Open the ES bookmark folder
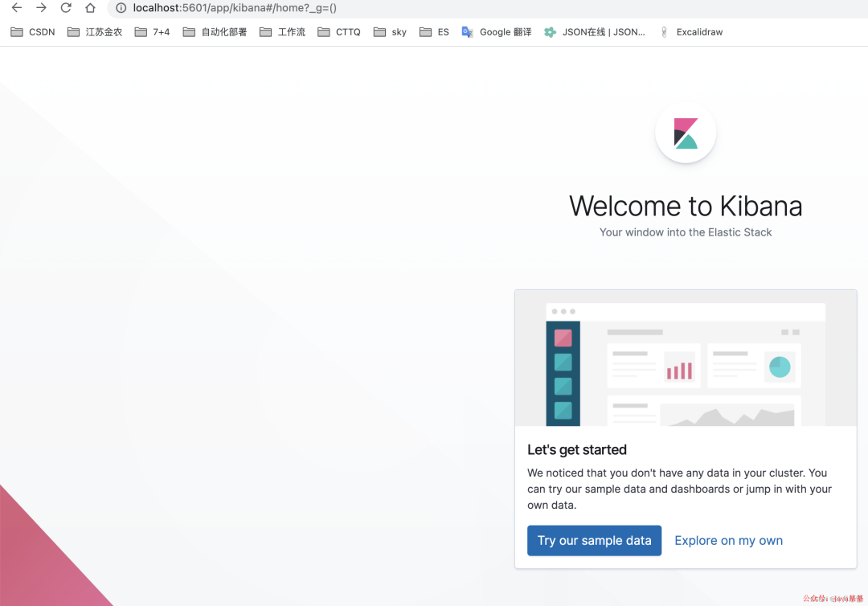The image size is (868, 606). point(434,32)
